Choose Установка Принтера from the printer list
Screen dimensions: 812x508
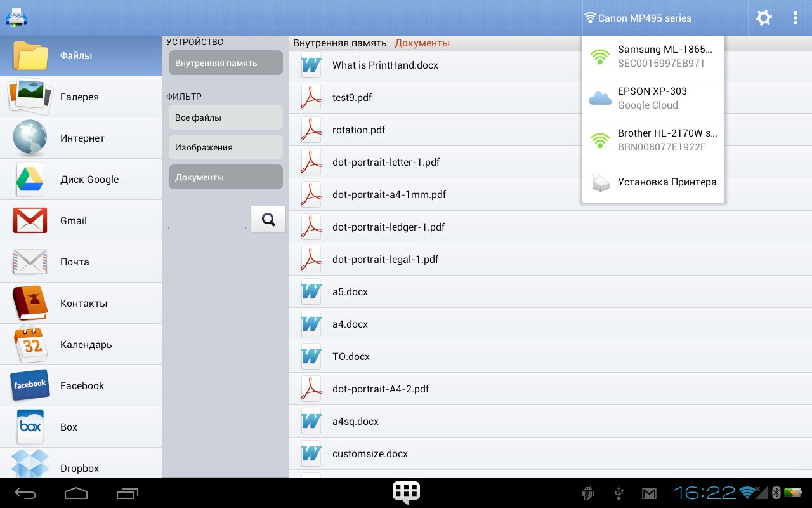653,182
